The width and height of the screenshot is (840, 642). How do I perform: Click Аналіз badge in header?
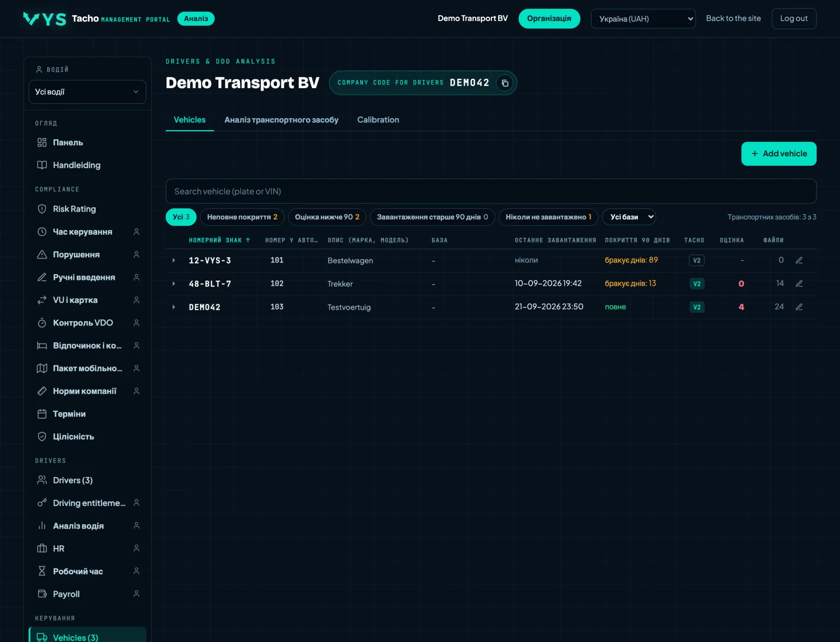pyautogui.click(x=196, y=18)
